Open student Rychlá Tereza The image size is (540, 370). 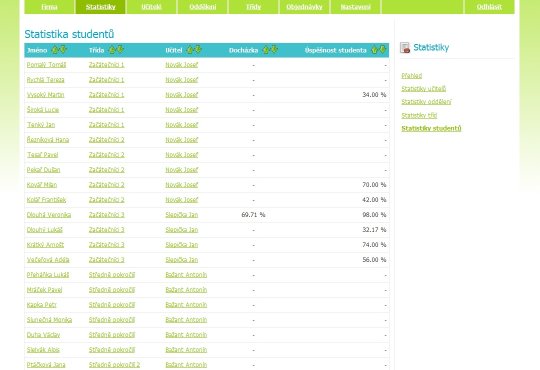pos(45,80)
